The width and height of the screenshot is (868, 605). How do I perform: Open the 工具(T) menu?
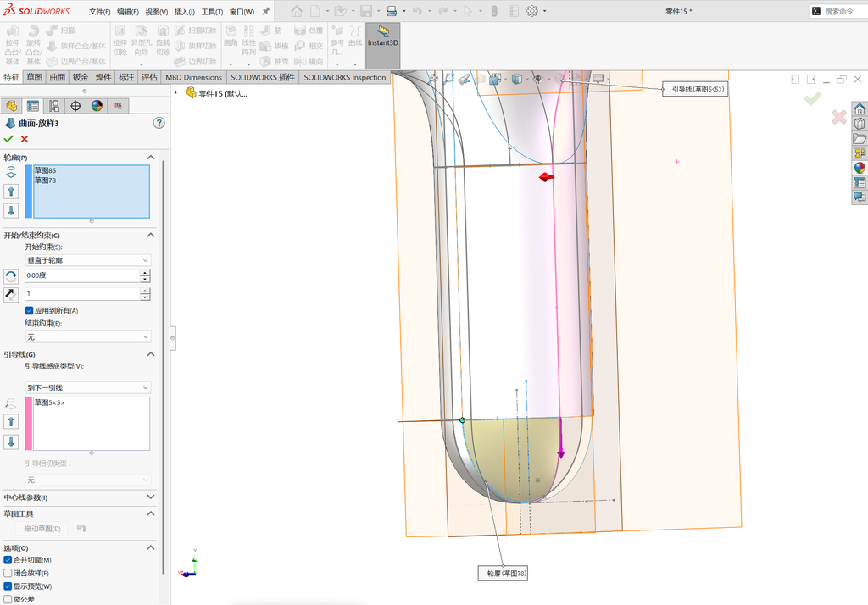coord(212,12)
